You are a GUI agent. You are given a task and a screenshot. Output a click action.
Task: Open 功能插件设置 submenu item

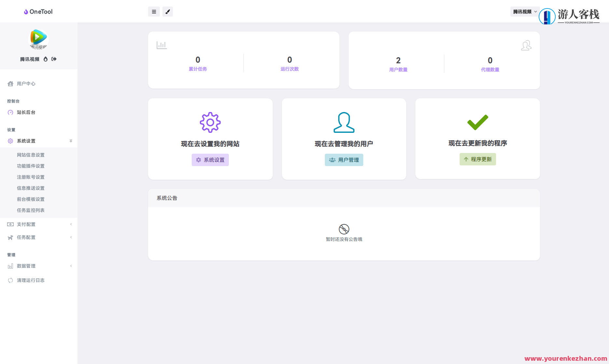pyautogui.click(x=31, y=166)
